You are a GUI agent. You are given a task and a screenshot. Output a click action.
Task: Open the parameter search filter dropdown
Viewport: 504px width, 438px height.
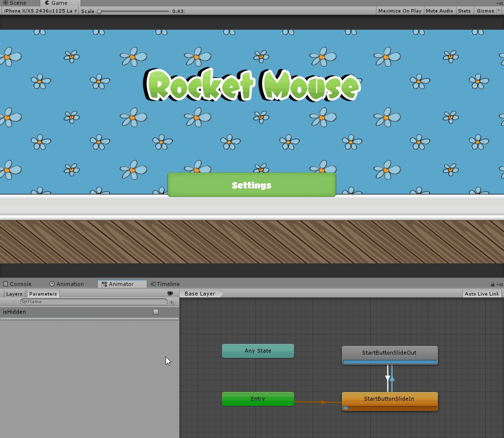pyautogui.click(x=24, y=302)
